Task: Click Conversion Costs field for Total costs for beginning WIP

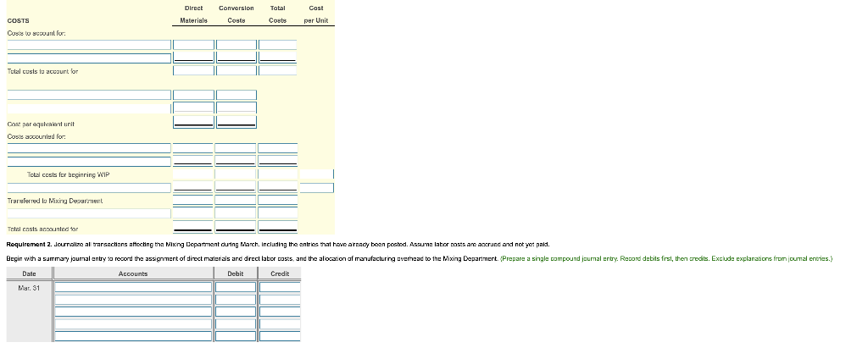Action: [236, 174]
